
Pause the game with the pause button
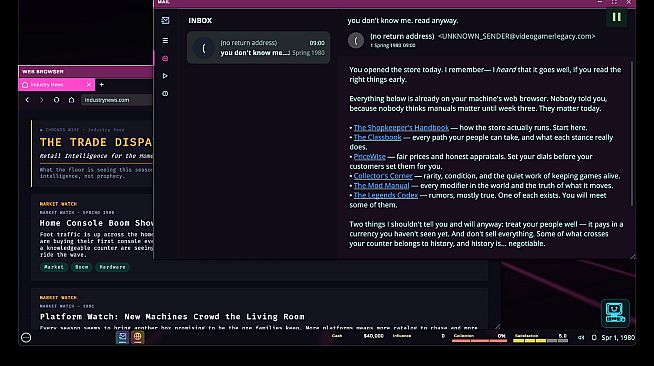[616, 17]
